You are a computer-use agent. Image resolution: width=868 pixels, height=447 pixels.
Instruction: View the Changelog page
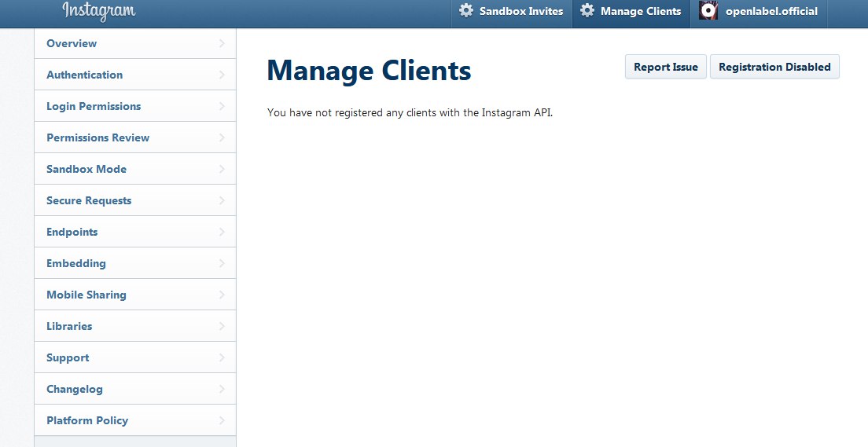[135, 389]
